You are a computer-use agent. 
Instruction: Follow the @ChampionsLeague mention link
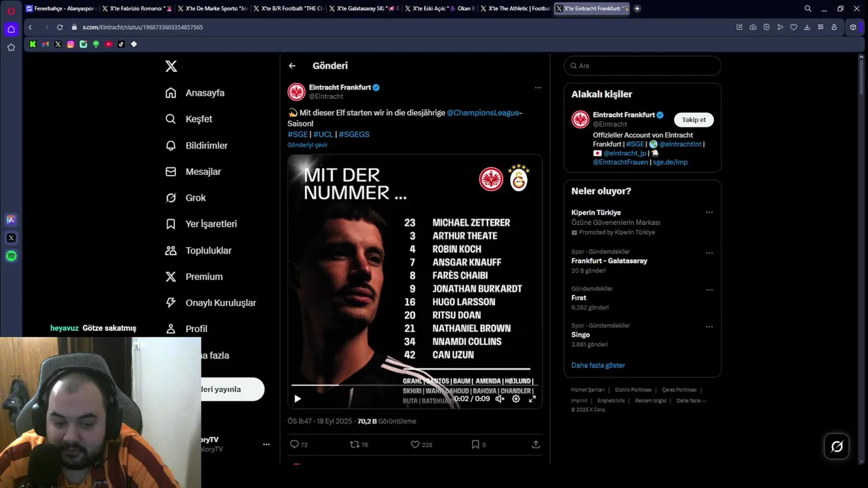[x=483, y=113]
